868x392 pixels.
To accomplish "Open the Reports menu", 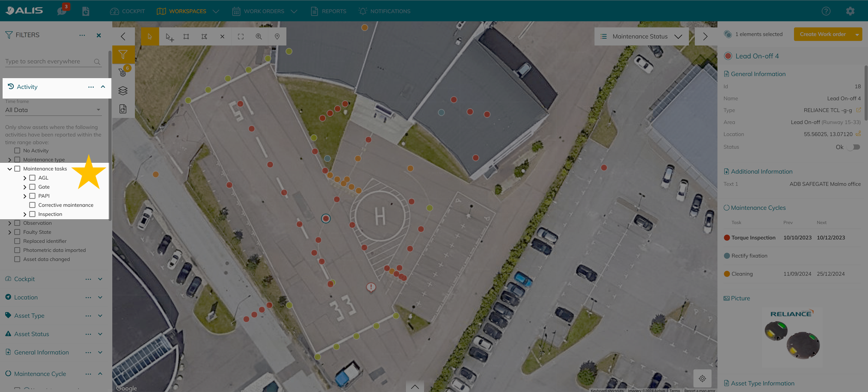I will (x=329, y=11).
